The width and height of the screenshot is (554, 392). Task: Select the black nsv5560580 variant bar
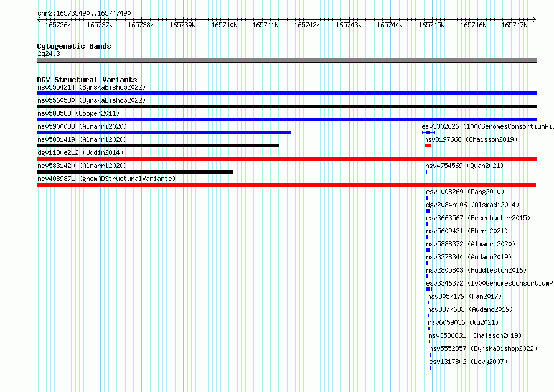286,106
